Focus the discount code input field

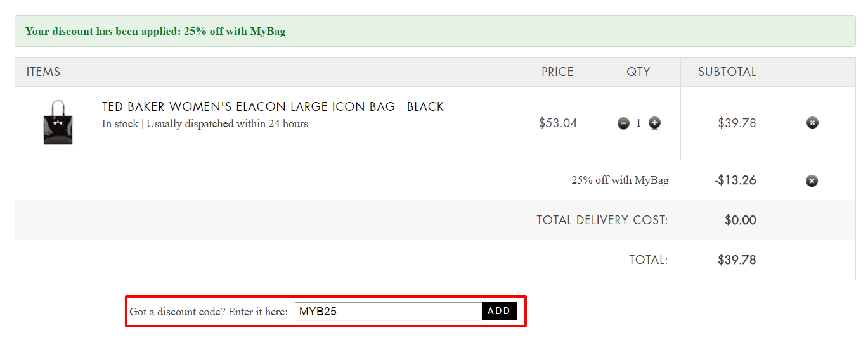tap(388, 312)
